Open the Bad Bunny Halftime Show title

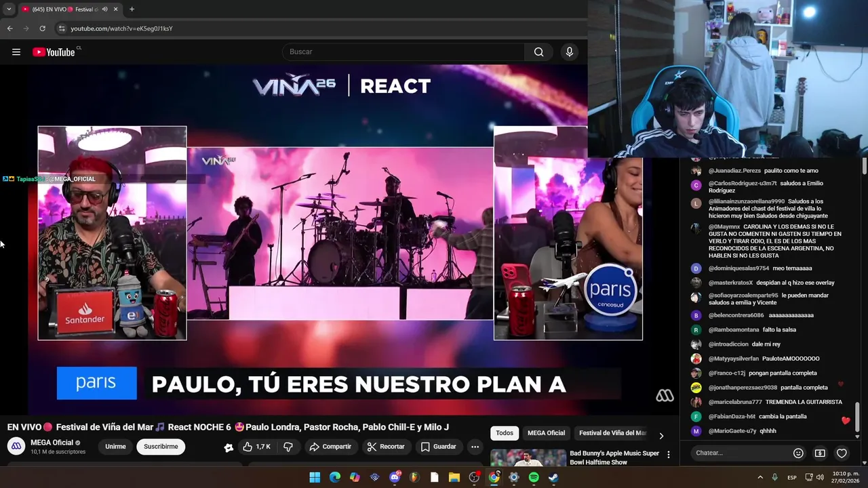[614, 457]
